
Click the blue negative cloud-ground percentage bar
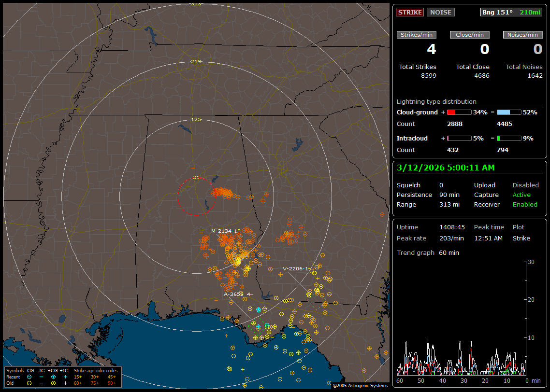(509, 112)
